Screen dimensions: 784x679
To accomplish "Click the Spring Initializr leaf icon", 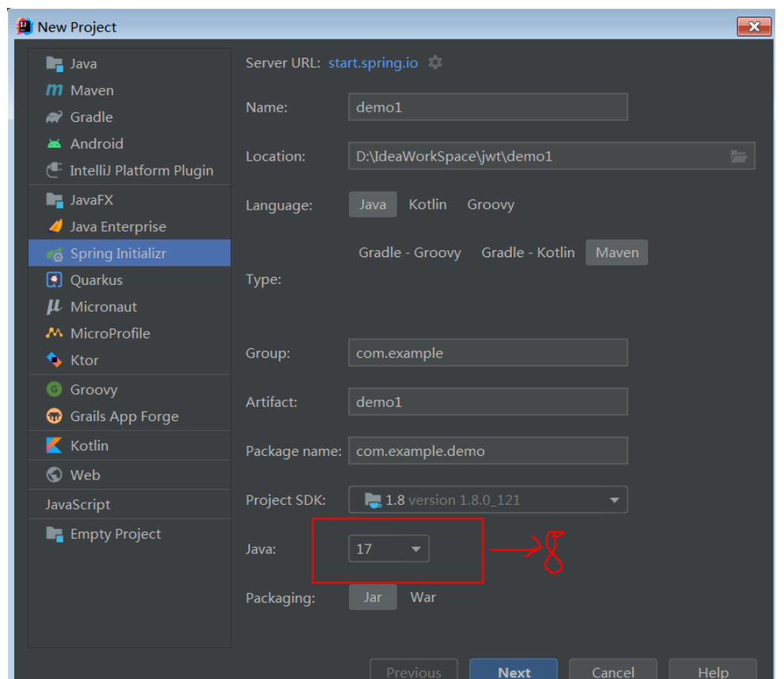I will tap(55, 253).
